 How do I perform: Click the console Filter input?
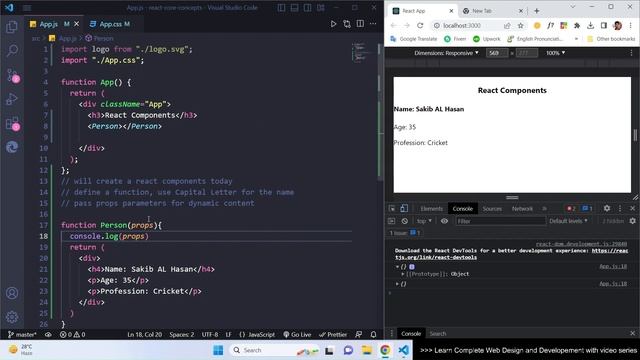pos(500,221)
